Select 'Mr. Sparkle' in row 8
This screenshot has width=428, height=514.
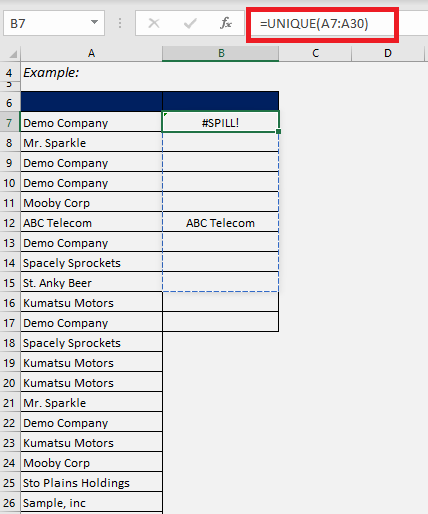click(91, 143)
